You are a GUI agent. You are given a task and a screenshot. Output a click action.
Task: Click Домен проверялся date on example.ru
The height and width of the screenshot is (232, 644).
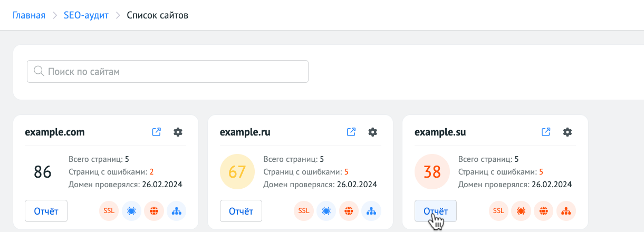pyautogui.click(x=357, y=185)
